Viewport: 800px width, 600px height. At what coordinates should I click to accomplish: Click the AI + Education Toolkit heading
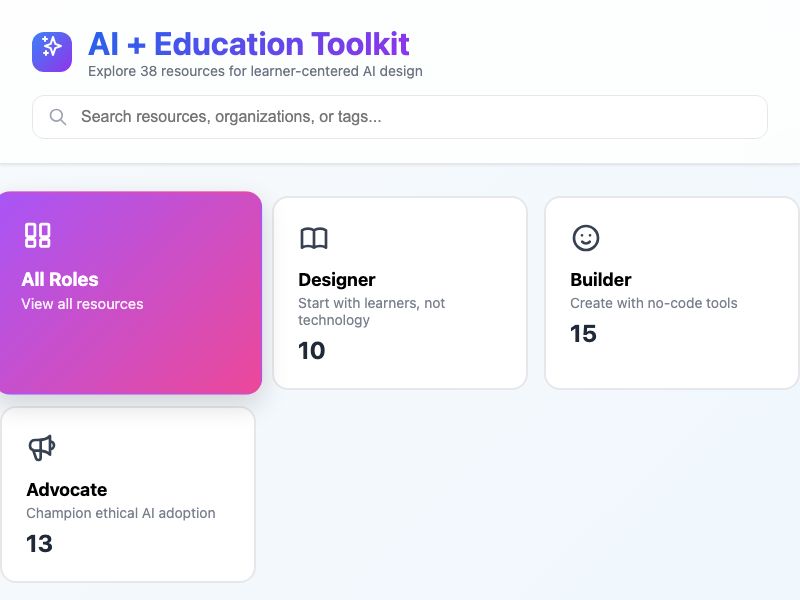tap(248, 44)
